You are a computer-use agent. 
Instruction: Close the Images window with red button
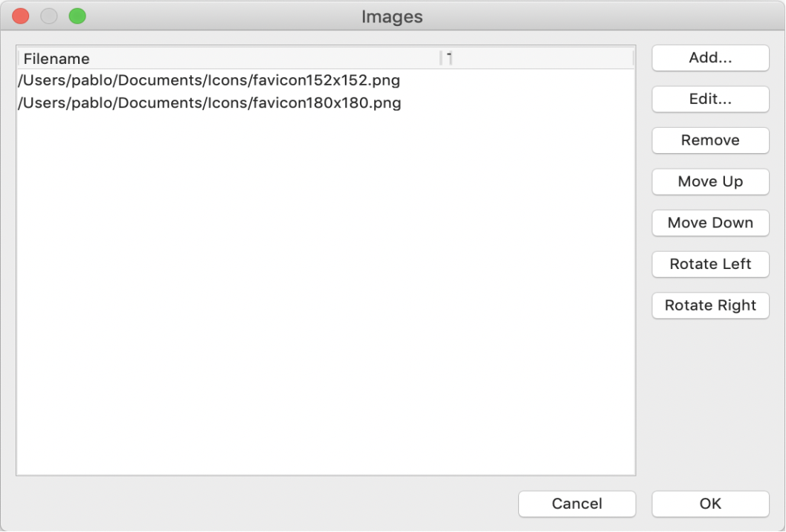(21, 16)
